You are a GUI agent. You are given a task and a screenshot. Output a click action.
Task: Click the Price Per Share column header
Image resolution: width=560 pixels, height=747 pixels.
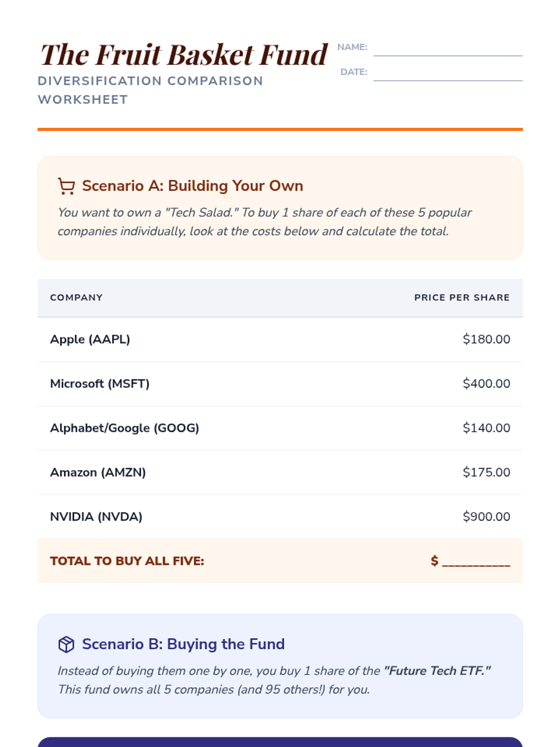(462, 298)
